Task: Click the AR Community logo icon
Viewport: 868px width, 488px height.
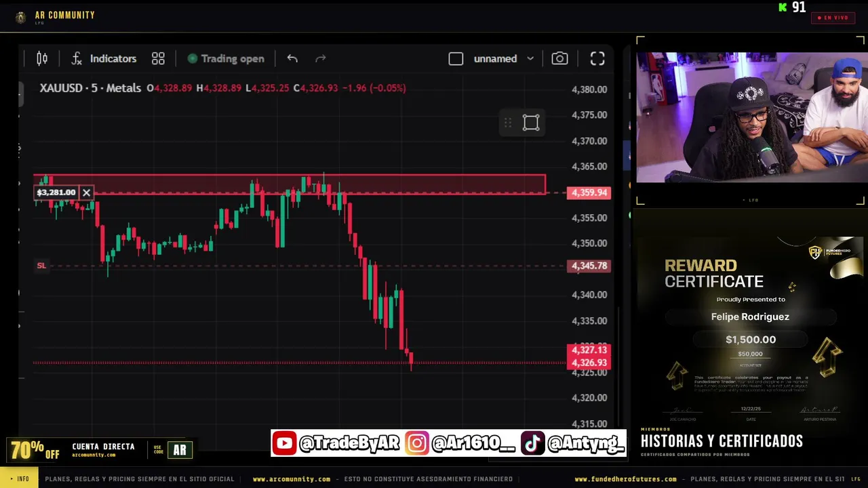Action: click(21, 18)
